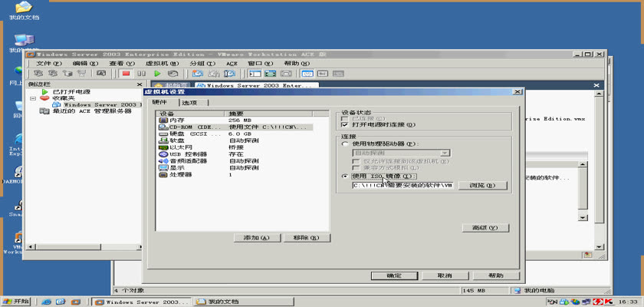Collapse the 收藏夹 tree node

[x=33, y=99]
